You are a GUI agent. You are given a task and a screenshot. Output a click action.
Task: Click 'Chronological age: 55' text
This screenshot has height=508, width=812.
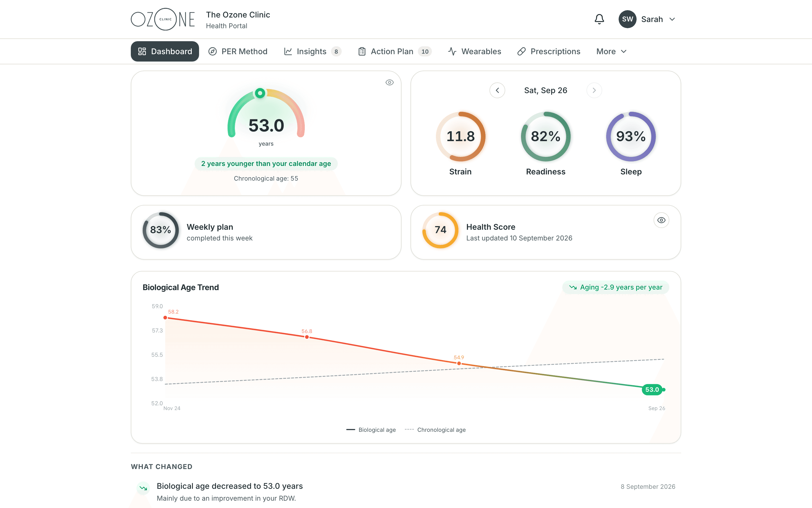(x=266, y=178)
